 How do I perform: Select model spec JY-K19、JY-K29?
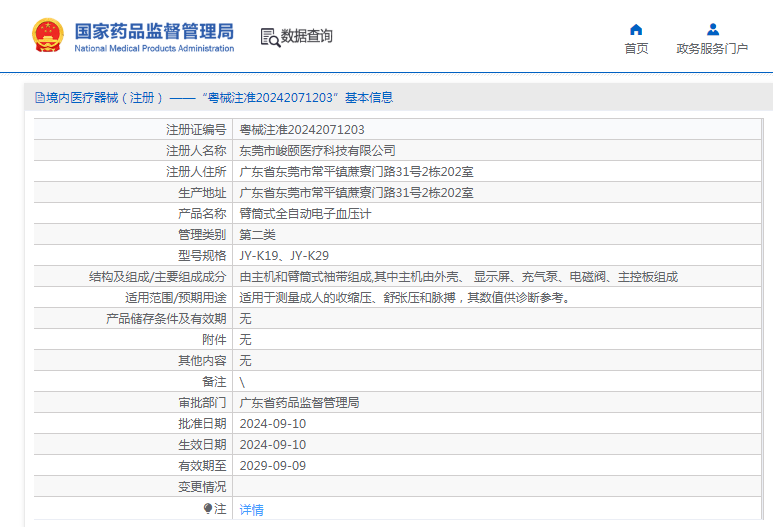284,256
